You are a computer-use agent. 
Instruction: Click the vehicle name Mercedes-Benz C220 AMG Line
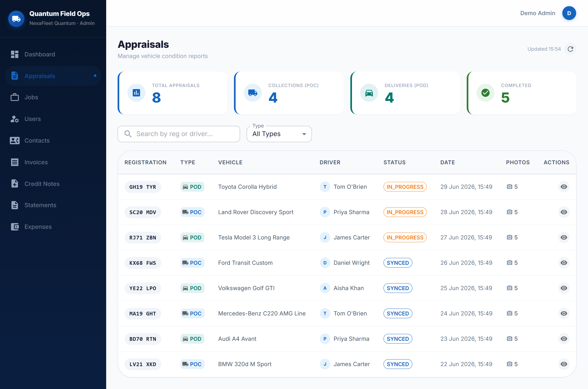262,313
